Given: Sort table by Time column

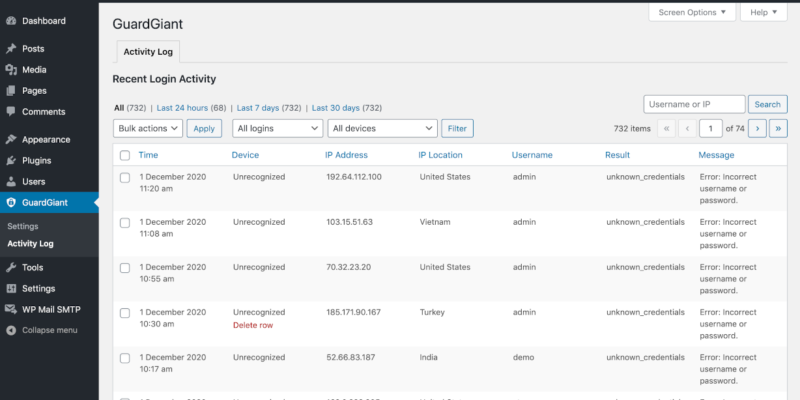Looking at the screenshot, I should point(148,155).
